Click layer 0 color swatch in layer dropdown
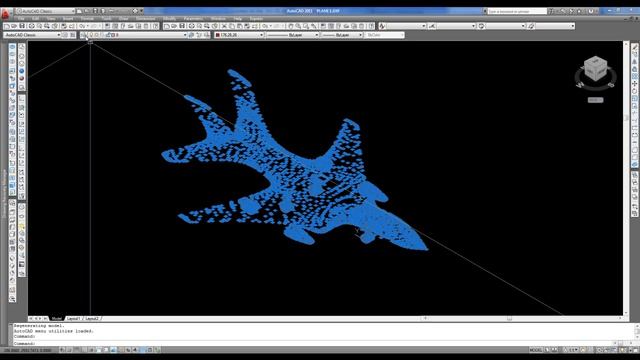Image resolution: width=640 pixels, height=360 pixels. pyautogui.click(x=113, y=35)
